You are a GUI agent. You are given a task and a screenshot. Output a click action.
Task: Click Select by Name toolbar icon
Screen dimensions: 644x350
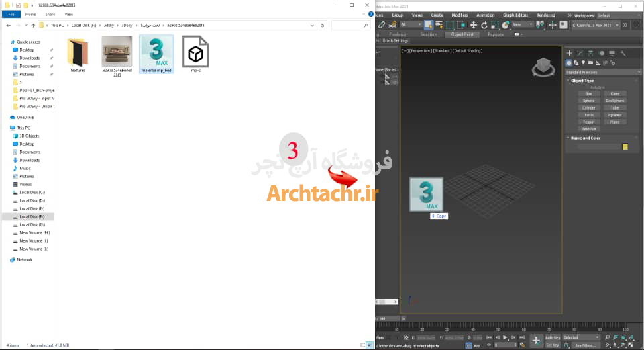coord(439,25)
